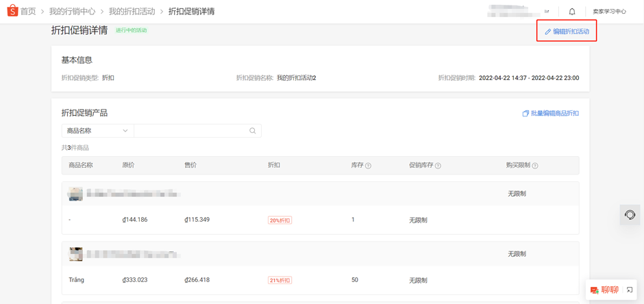Collapse the chat panel arrow icon

pyautogui.click(x=630, y=290)
